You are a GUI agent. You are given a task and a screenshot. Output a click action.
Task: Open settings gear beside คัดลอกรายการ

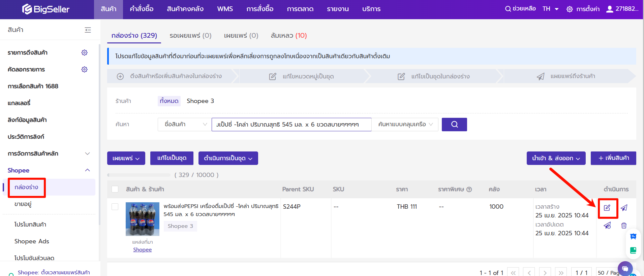click(85, 69)
